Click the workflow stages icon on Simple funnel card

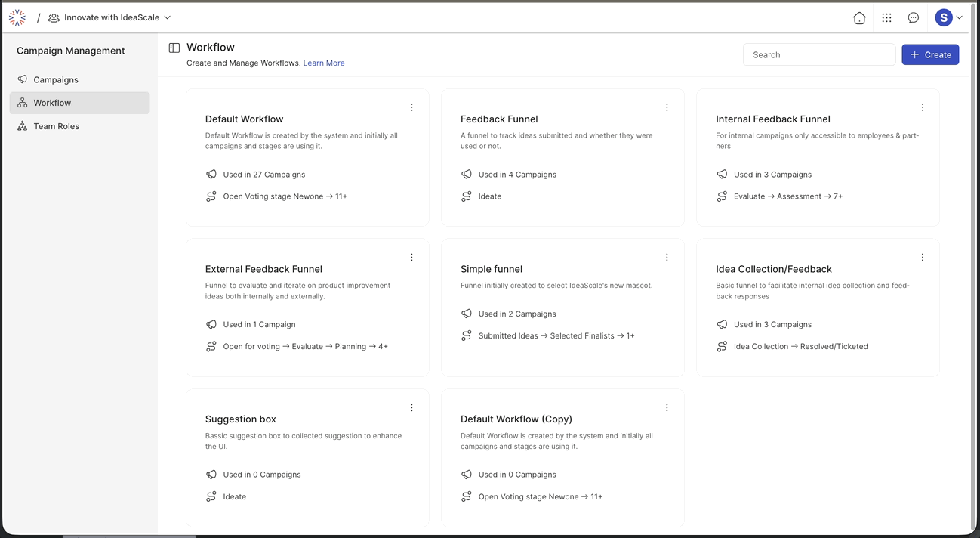click(467, 335)
